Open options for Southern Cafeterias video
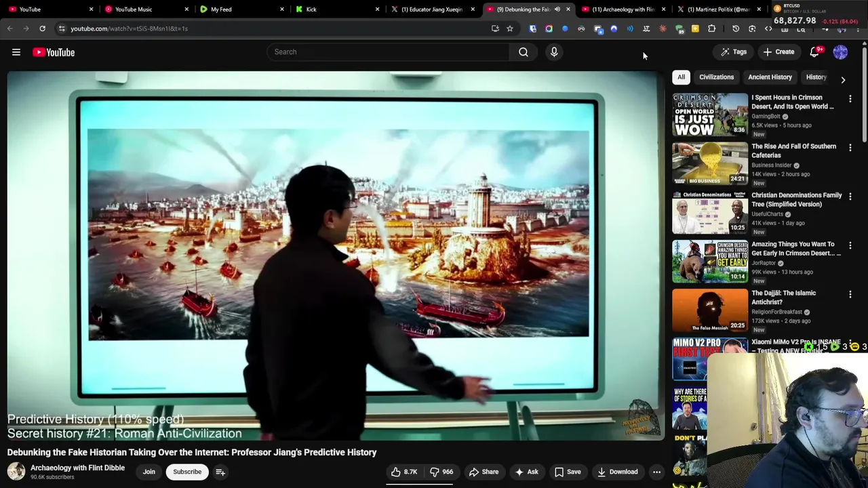This screenshot has height=488, width=868. pos(850,148)
